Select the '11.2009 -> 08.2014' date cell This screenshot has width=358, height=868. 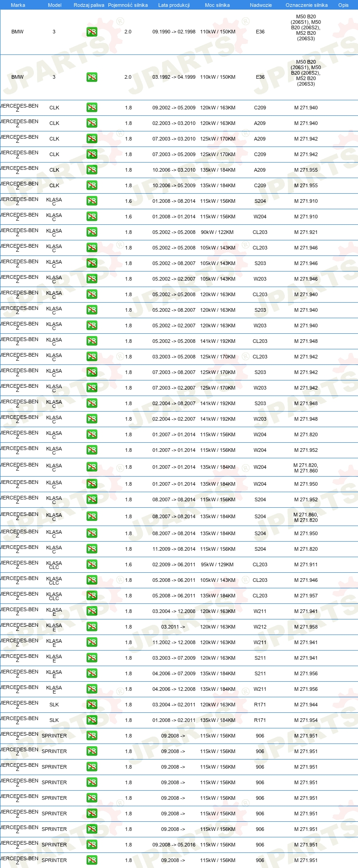coord(174,549)
